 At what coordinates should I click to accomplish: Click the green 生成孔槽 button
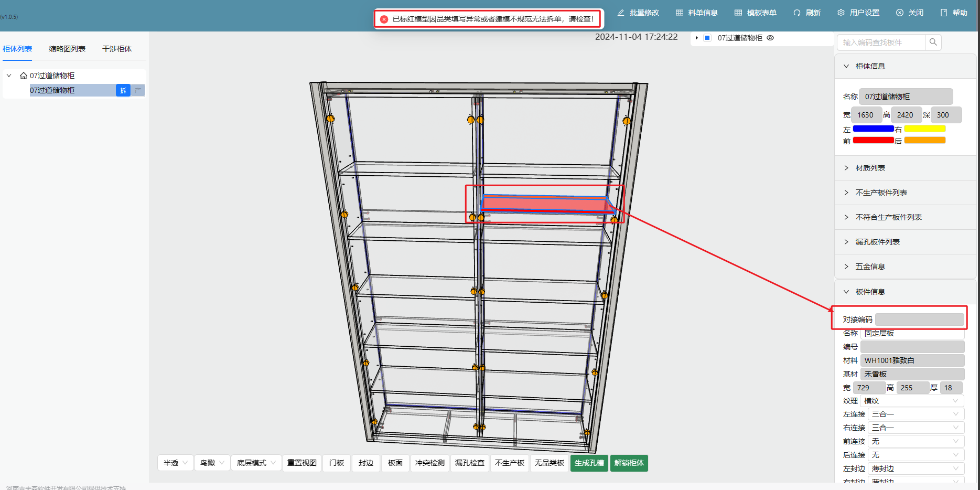pyautogui.click(x=589, y=463)
